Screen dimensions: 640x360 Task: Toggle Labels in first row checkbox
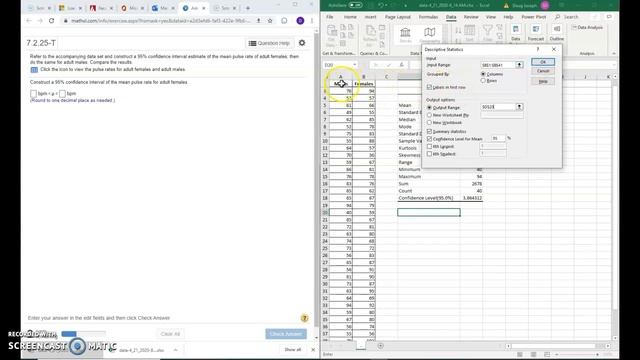(x=429, y=87)
